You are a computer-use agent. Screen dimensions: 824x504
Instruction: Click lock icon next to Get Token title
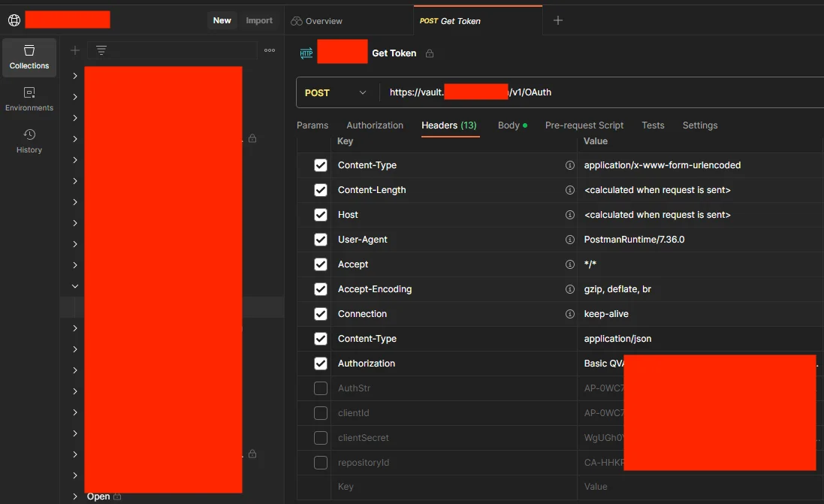(430, 53)
